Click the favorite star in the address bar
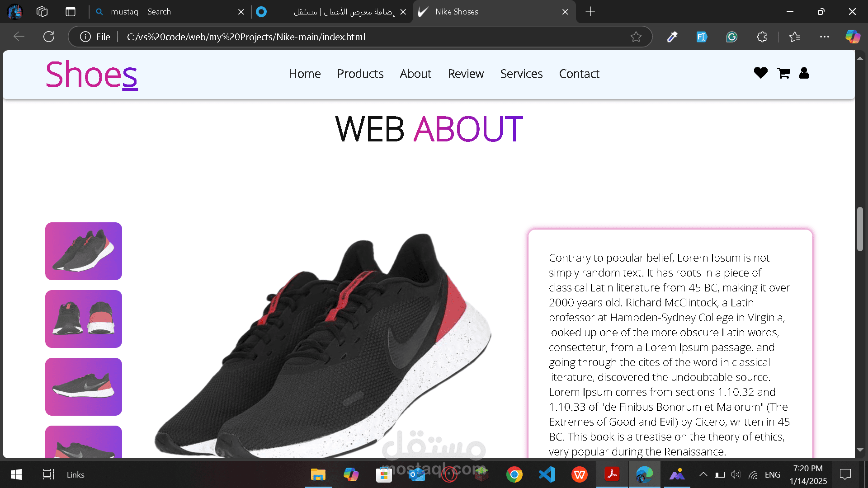This screenshot has height=488, width=868. click(636, 37)
